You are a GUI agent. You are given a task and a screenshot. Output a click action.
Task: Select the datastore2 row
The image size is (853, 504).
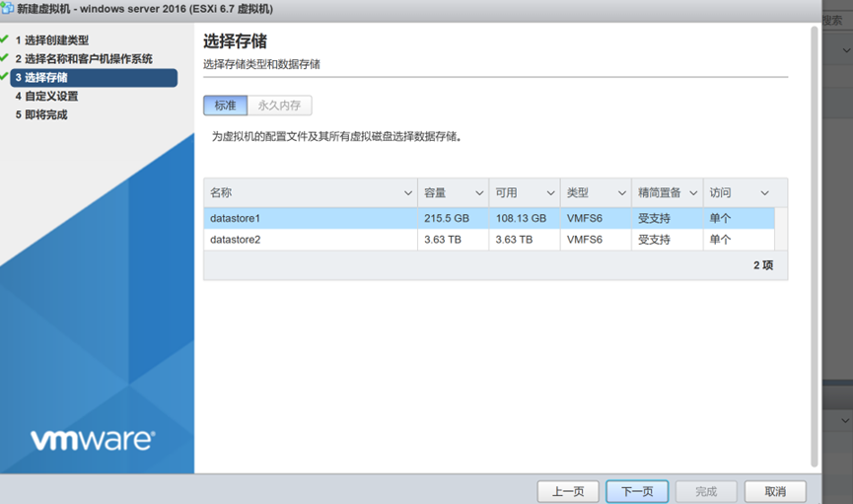click(x=489, y=240)
